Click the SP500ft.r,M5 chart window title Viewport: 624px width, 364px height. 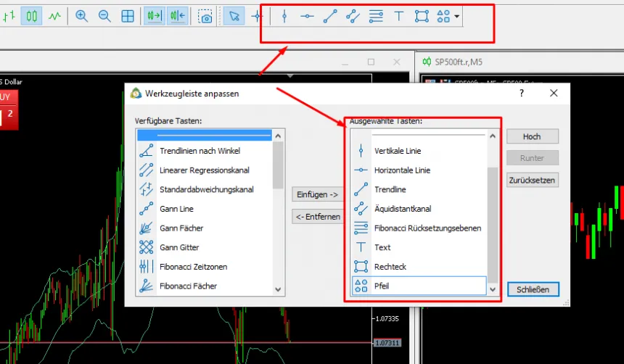[459, 62]
